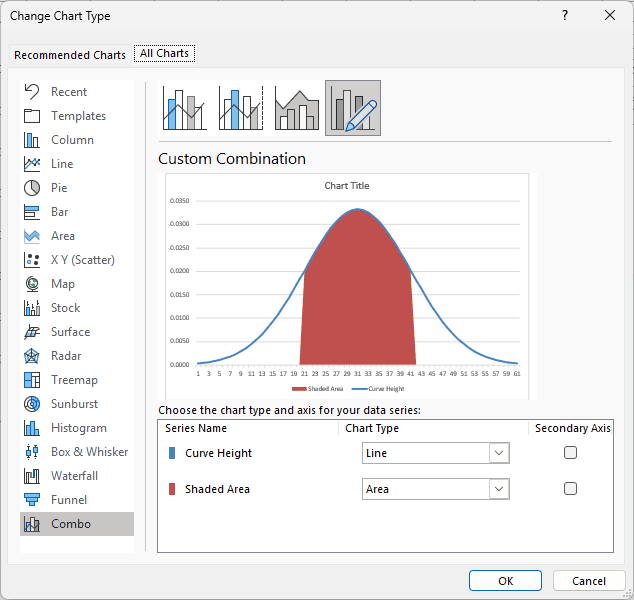
Task: Click the Secondary Axis column header
Action: coord(573,428)
